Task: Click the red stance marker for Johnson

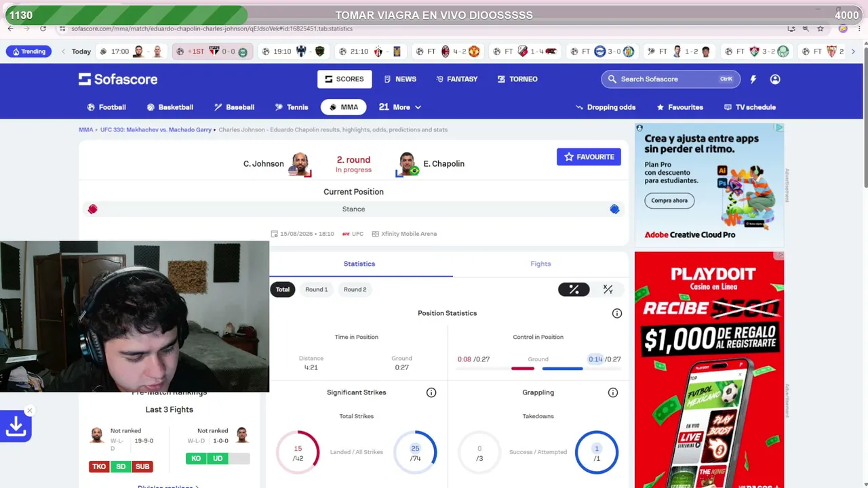Action: pos(92,209)
